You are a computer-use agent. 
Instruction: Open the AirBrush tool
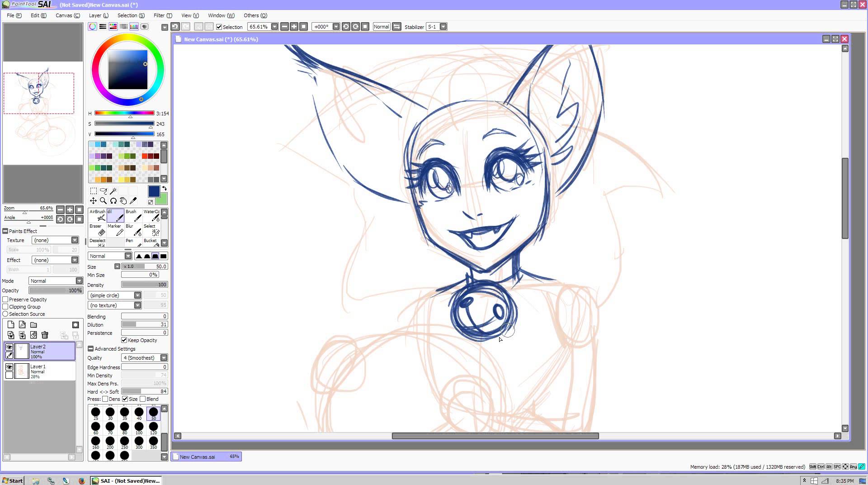pyautogui.click(x=98, y=216)
